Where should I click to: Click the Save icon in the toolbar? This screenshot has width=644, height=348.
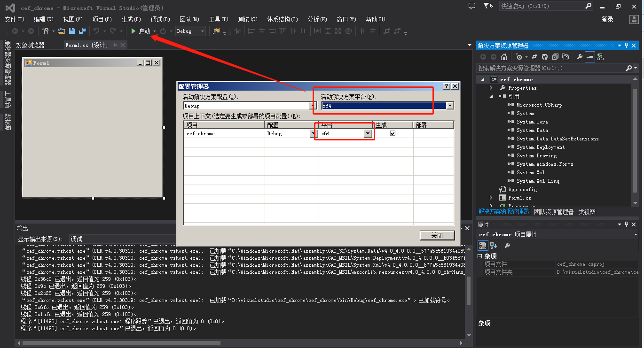[72, 31]
